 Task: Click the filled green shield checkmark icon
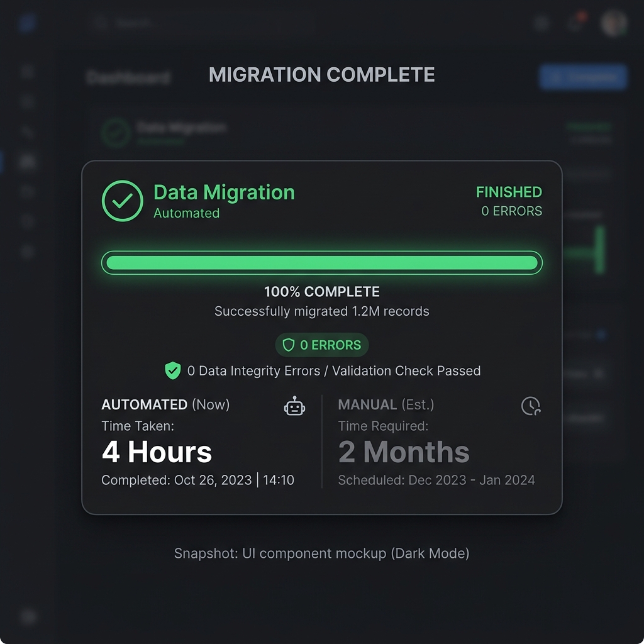173,370
